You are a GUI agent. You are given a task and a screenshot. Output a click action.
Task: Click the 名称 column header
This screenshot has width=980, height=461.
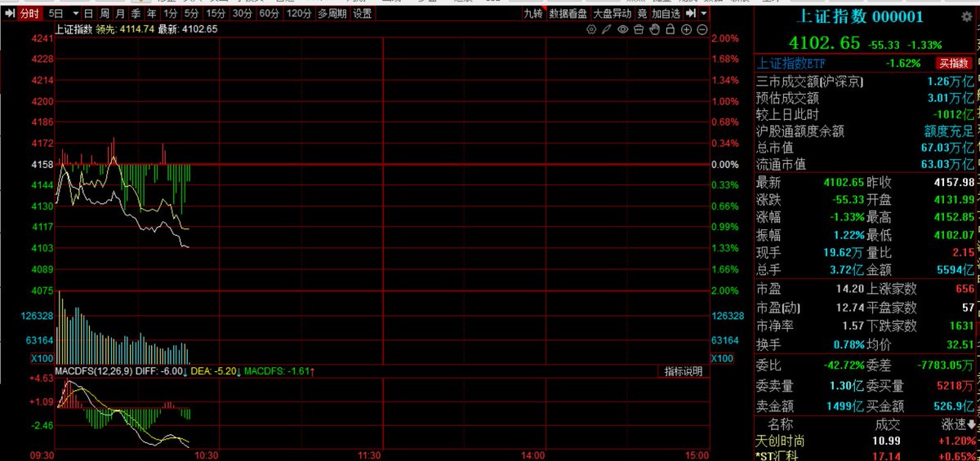coord(780,424)
